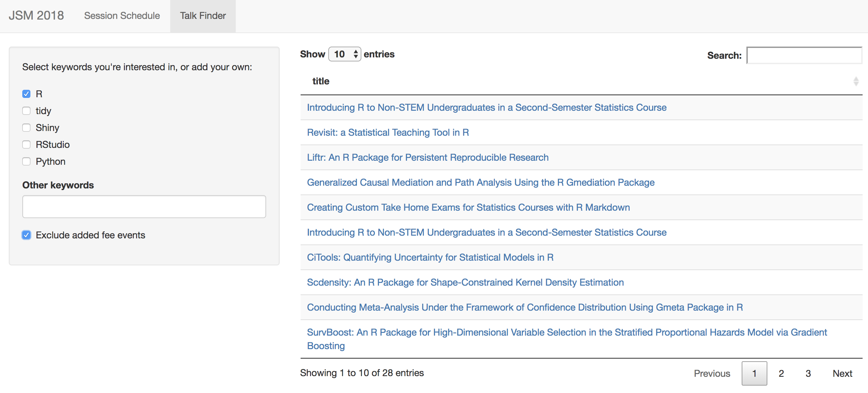868x393 pixels.
Task: Click the JSM 2018 brand link
Action: coord(36,16)
